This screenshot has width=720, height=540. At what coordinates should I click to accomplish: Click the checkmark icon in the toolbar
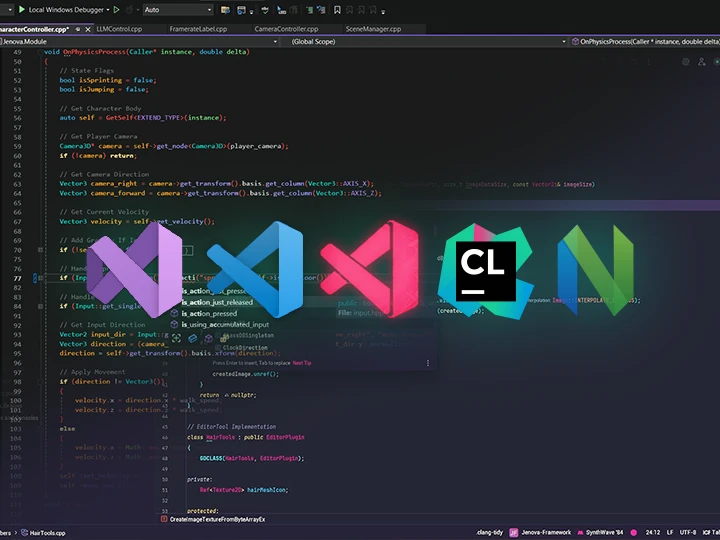click(265, 10)
